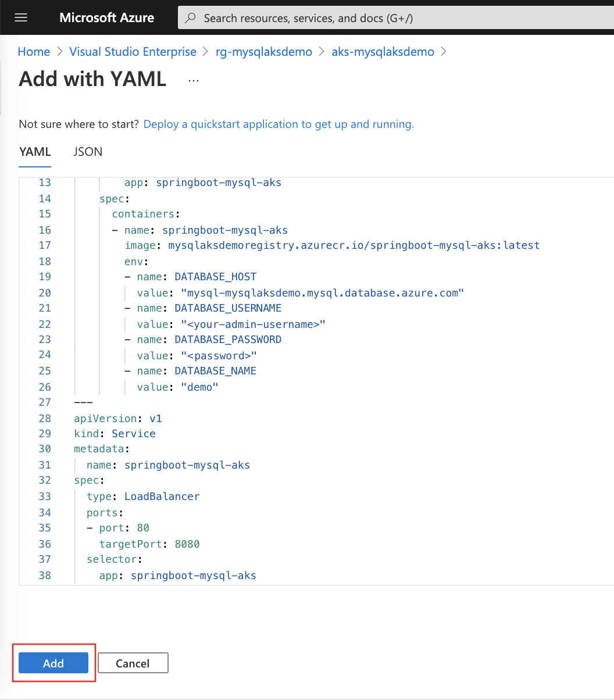The width and height of the screenshot is (614, 700).
Task: Select the YAML tab
Action: tap(34, 152)
